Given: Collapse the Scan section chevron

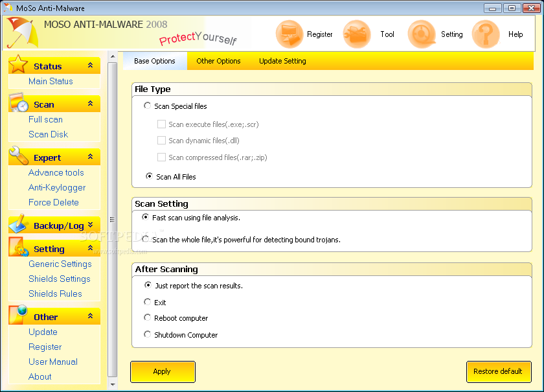Looking at the screenshot, I should [x=90, y=103].
